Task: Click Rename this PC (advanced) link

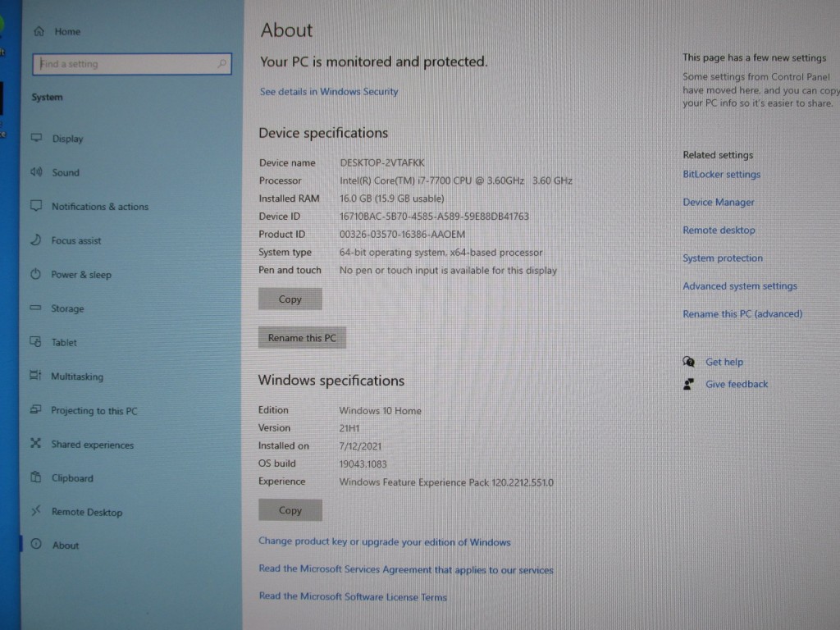Action: tap(742, 313)
